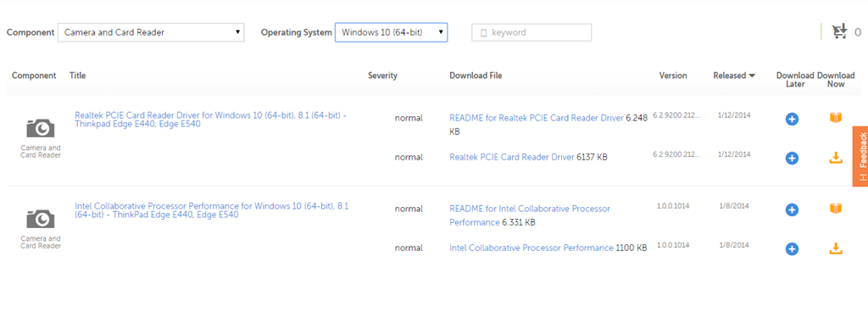Add Intel Collaborative README to download later

(x=792, y=209)
